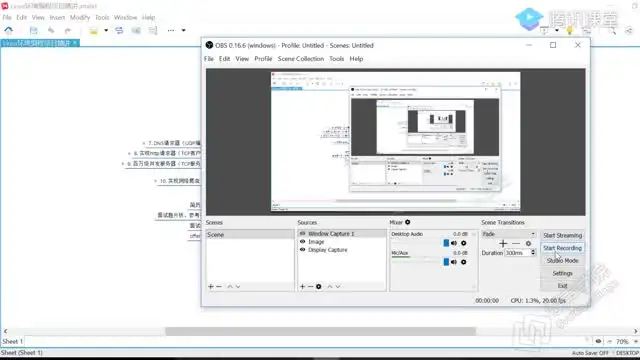Expand the arrow beside the yellow XMind topic icon
The image size is (640, 360).
click(106, 30)
